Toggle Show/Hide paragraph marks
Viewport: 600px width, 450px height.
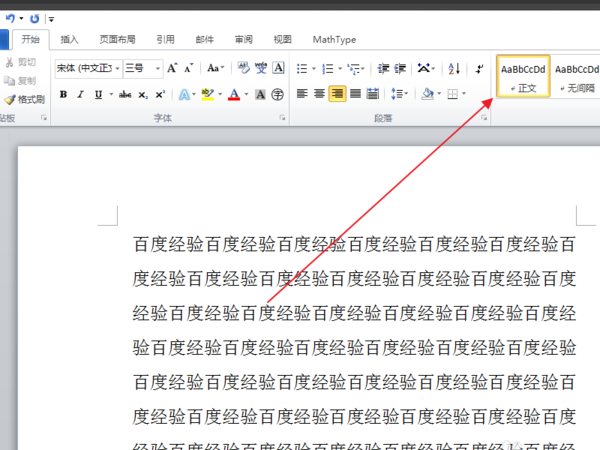(479, 69)
